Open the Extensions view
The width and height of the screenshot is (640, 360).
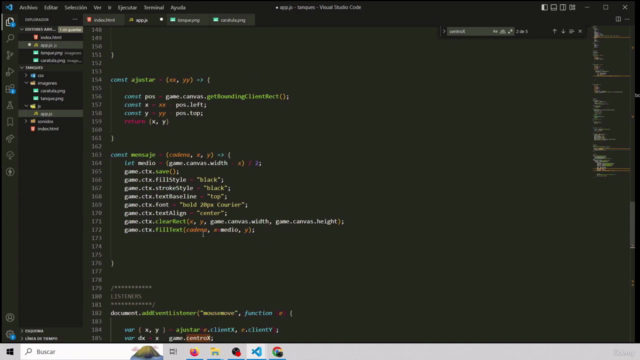10,89
